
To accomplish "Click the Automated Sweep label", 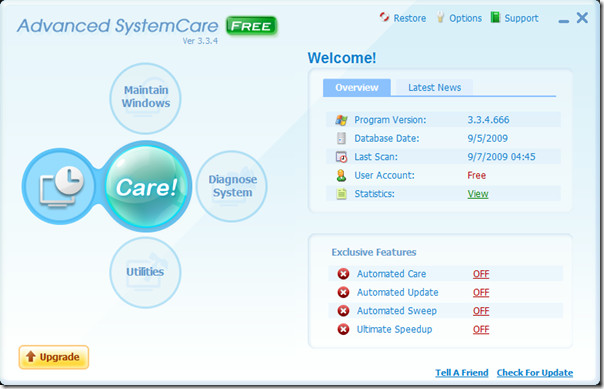I will coord(397,311).
